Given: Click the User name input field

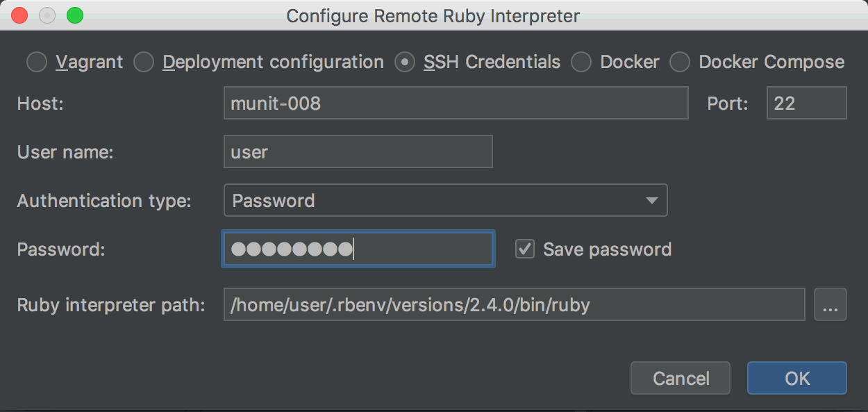Looking at the screenshot, I should click(x=358, y=152).
